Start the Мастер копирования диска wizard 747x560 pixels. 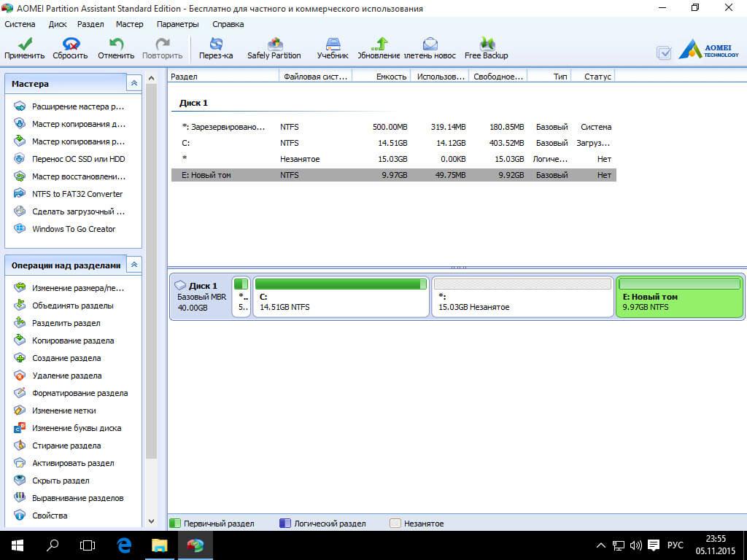pyautogui.click(x=71, y=124)
